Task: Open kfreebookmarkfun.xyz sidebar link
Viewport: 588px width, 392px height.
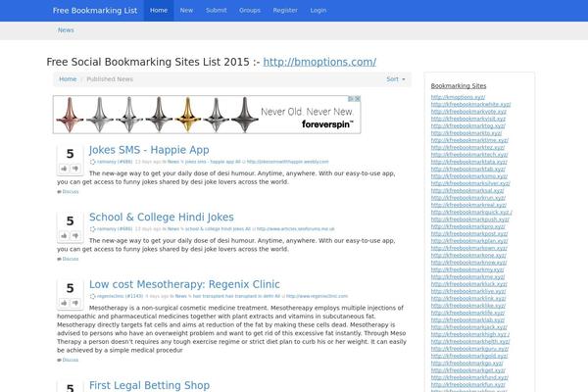Action: pos(468,384)
